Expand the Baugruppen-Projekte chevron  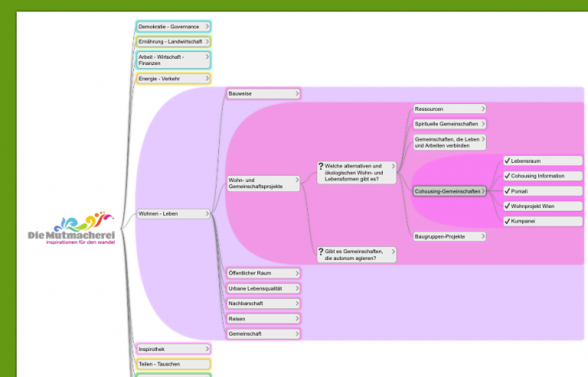click(x=482, y=236)
